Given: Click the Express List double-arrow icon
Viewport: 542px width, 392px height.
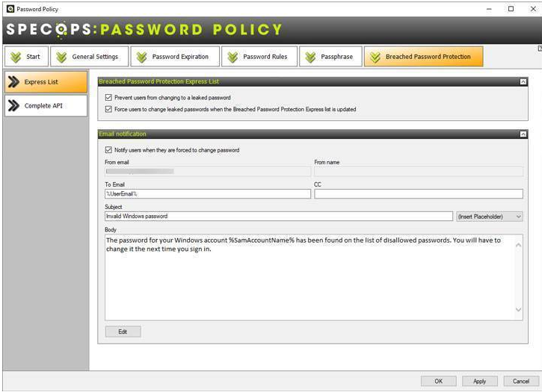Looking at the screenshot, I should (13, 82).
